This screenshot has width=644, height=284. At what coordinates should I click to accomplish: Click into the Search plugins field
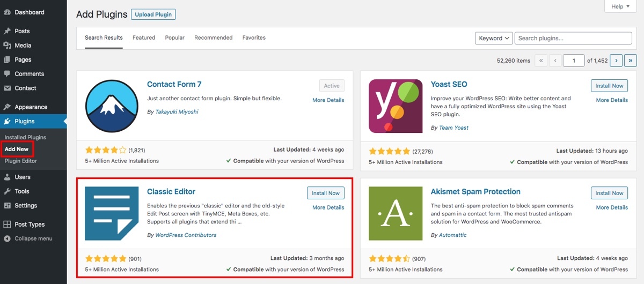(x=573, y=38)
